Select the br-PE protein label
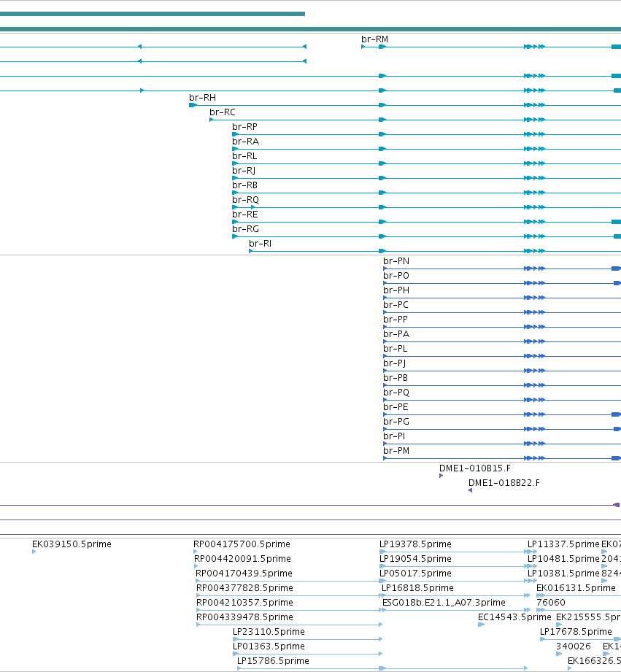 396,406
